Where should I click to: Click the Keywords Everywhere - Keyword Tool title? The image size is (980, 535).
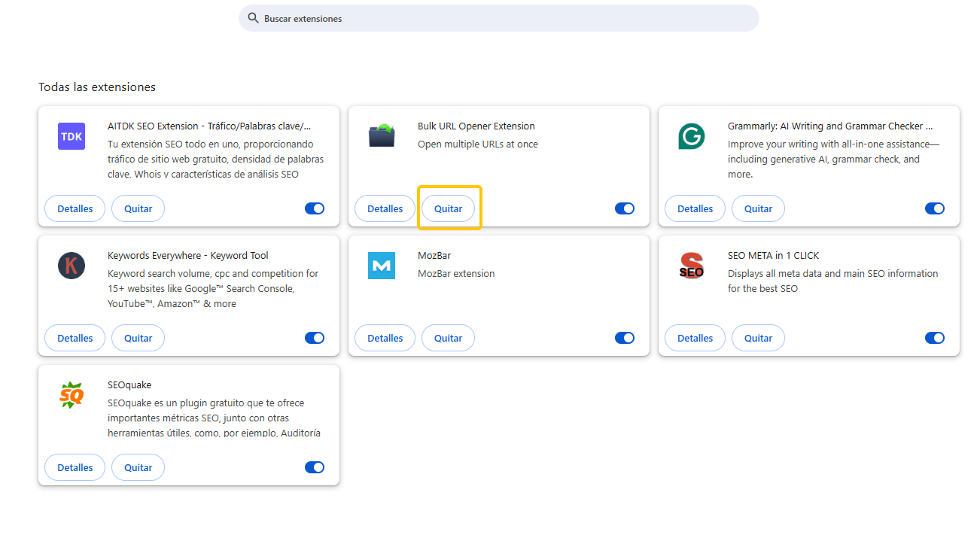click(x=188, y=255)
